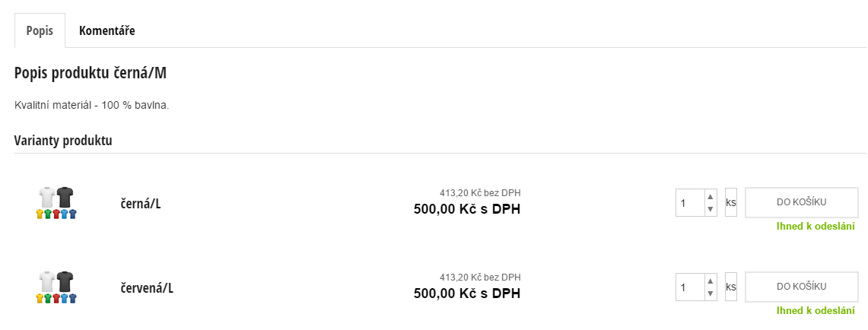Click the 'ks' unit box for černá/L
The height and width of the screenshot is (330, 868).
(x=731, y=203)
